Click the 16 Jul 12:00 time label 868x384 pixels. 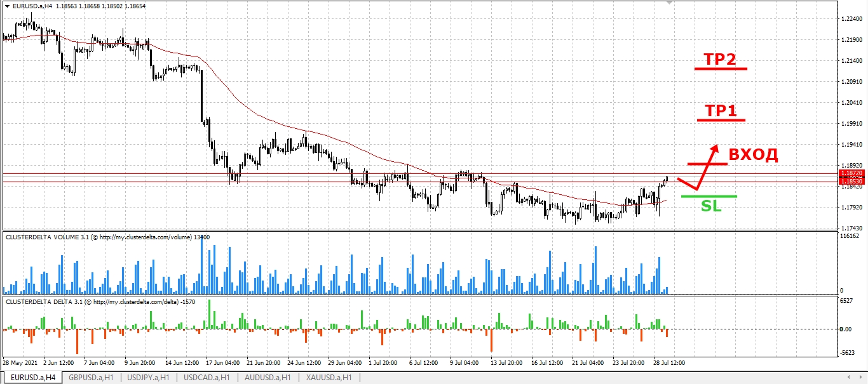[x=547, y=363]
